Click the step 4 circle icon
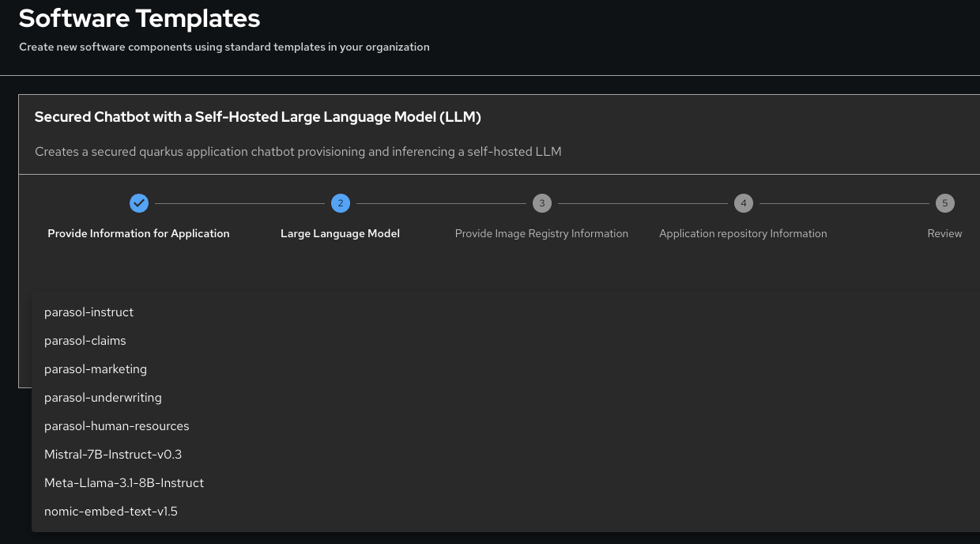Screen dimensions: 980x544 point(743,203)
